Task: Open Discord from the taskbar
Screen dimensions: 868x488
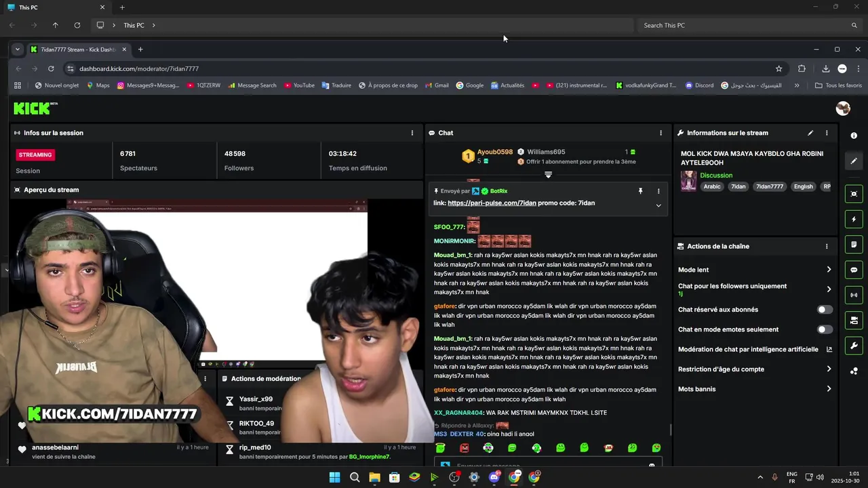Action: point(494,477)
